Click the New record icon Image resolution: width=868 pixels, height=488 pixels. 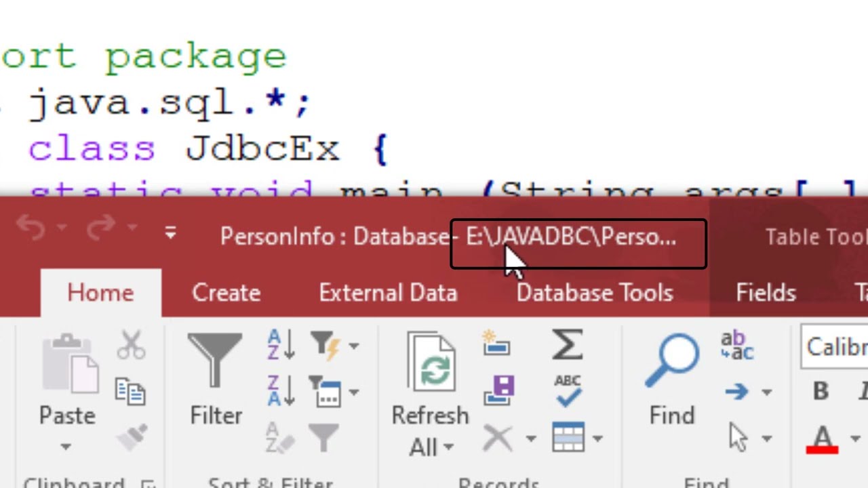496,343
